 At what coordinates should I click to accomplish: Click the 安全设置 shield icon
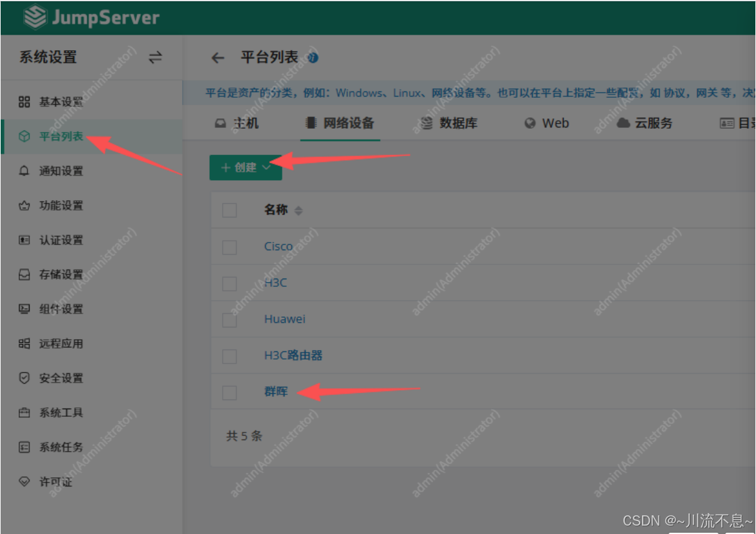pyautogui.click(x=24, y=378)
